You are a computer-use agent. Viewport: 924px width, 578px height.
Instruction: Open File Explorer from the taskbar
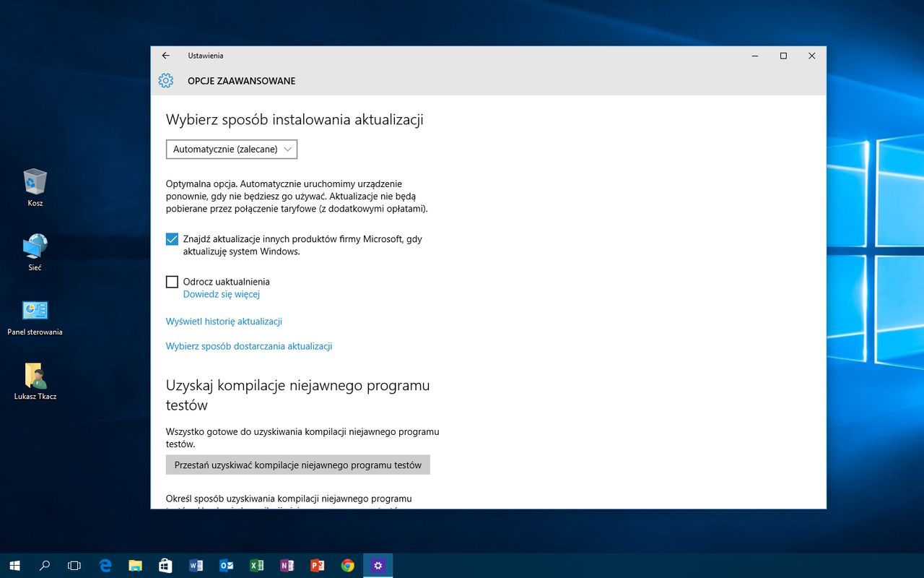135,566
